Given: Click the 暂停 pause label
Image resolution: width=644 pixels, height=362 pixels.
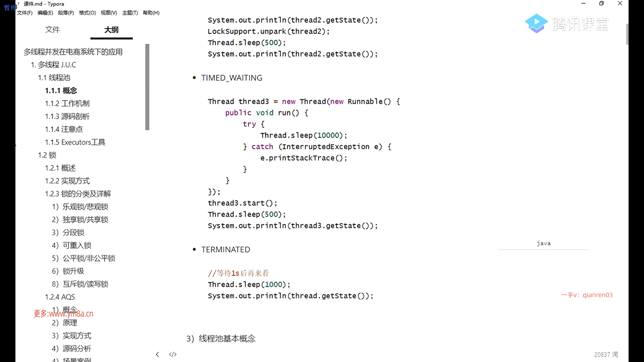Looking at the screenshot, I should point(10,7).
